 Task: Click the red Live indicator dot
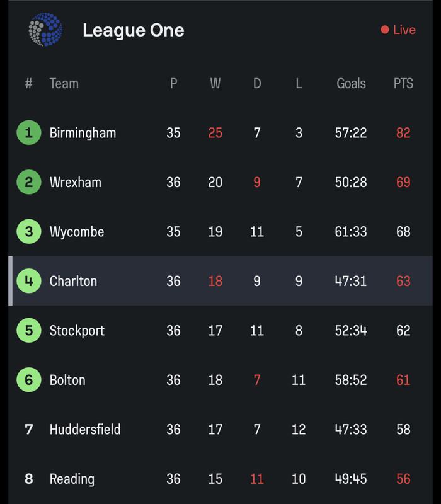(384, 30)
